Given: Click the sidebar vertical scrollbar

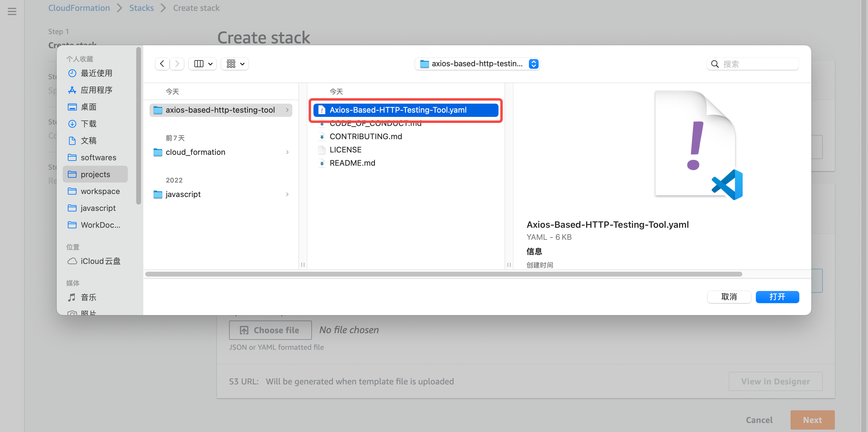Looking at the screenshot, I should click(x=138, y=125).
